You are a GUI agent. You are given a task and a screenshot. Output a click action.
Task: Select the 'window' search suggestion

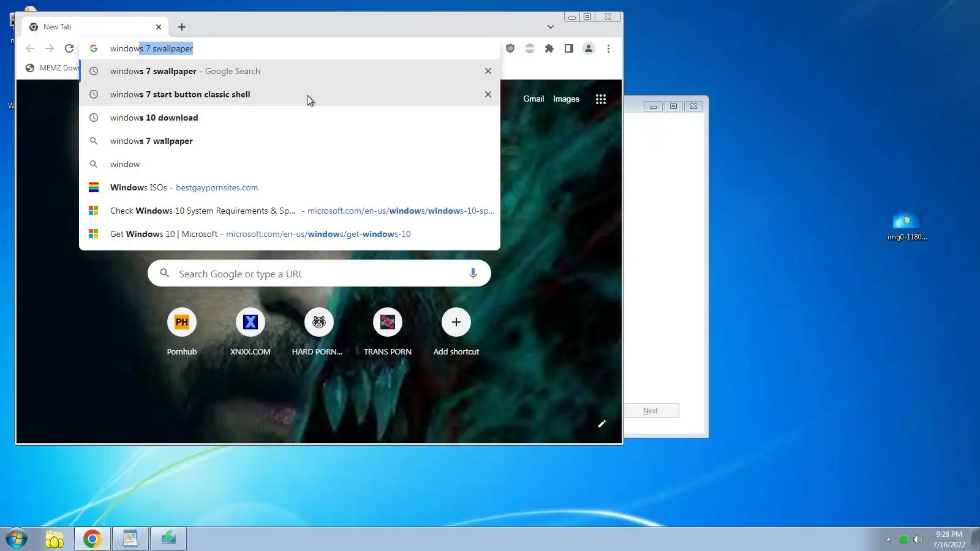(290, 164)
